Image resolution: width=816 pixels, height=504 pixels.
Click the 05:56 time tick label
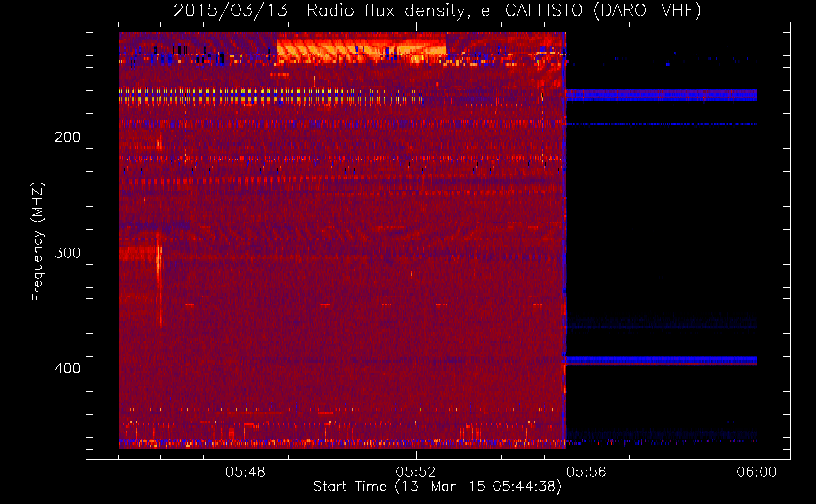[587, 472]
